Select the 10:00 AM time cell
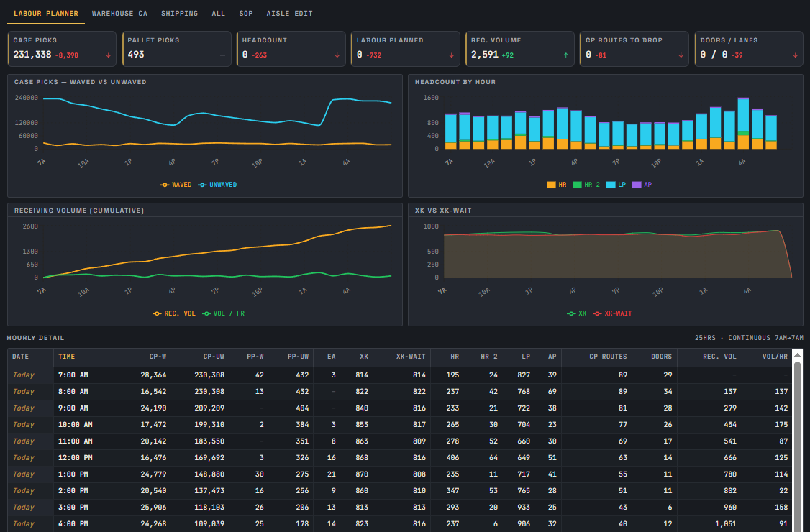Image resolution: width=810 pixels, height=532 pixels. pos(86,425)
